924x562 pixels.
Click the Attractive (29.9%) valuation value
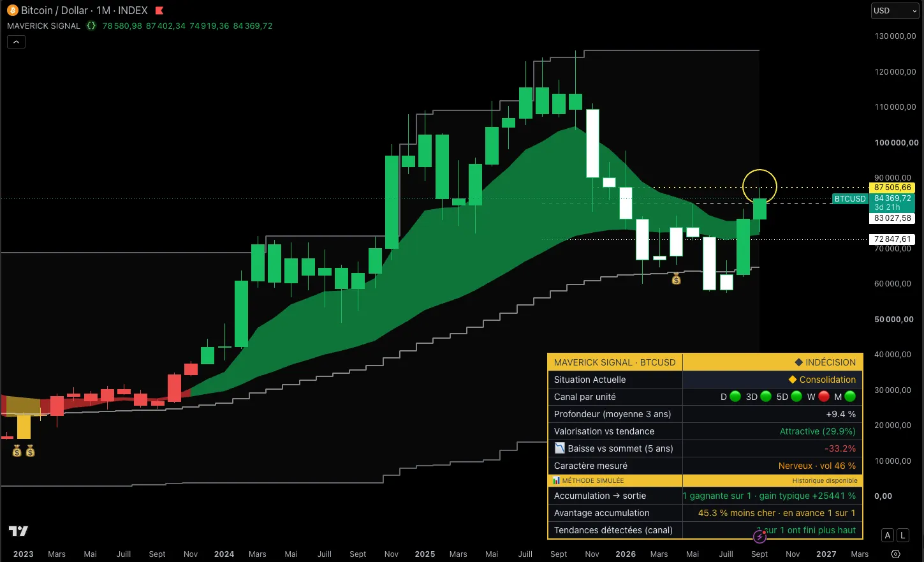818,431
